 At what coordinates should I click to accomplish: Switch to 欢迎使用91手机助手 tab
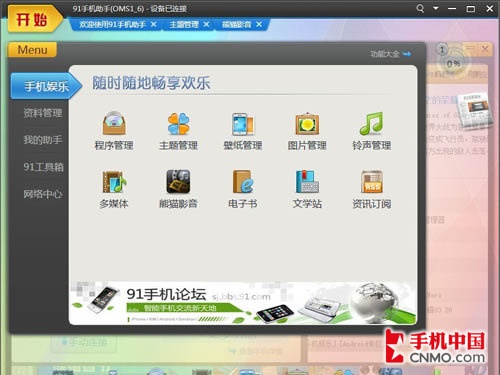click(x=113, y=25)
